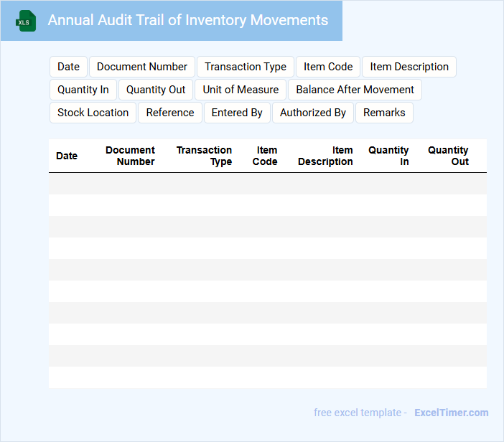This screenshot has width=504, height=442.
Task: Click the Unit of Measure tag
Action: tap(241, 90)
